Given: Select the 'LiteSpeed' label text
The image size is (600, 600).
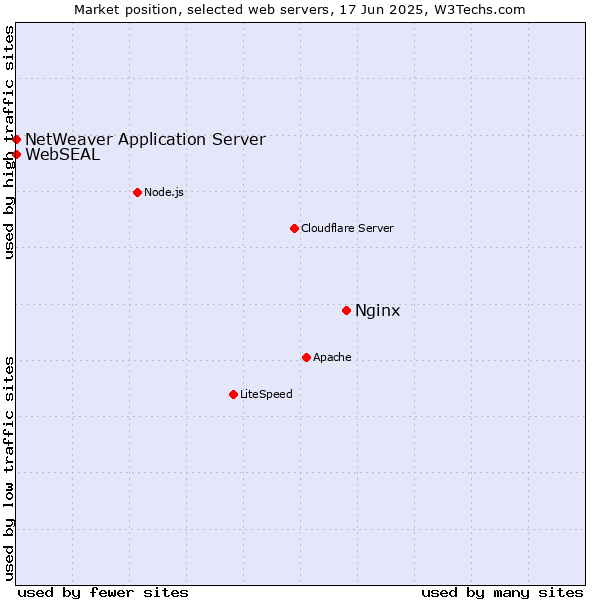Looking at the screenshot, I should pos(266,394).
